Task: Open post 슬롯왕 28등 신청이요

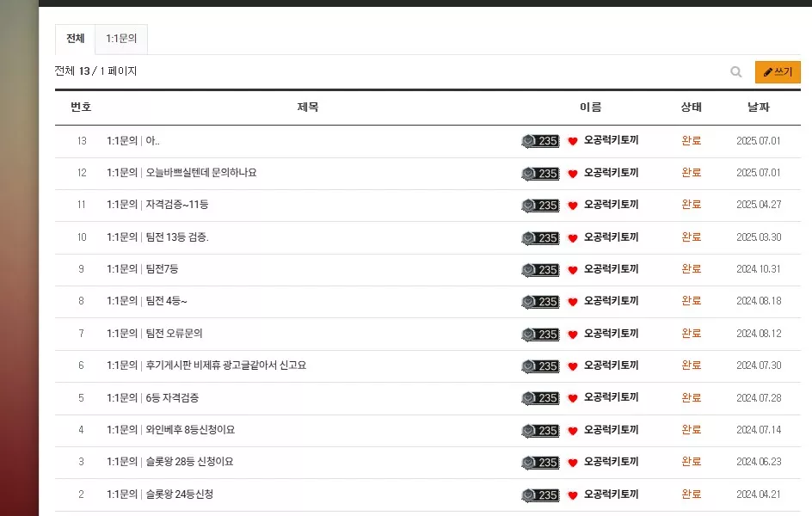Action: [x=189, y=462]
